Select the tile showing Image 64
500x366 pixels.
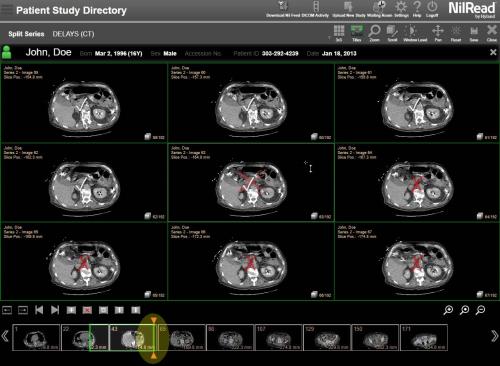pyautogui.click(x=417, y=183)
